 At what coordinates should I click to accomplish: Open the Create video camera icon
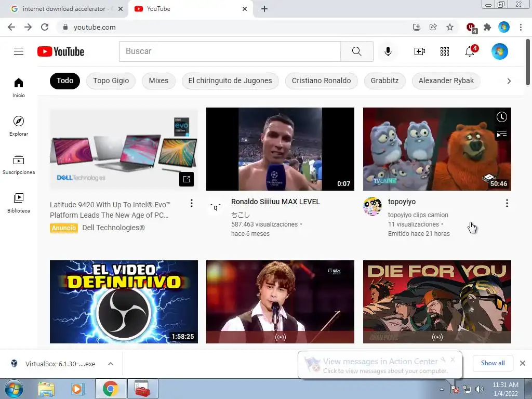tap(419, 51)
